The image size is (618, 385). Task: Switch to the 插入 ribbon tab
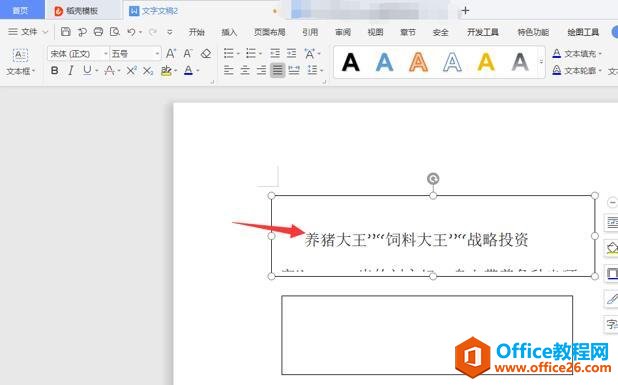pos(229,32)
